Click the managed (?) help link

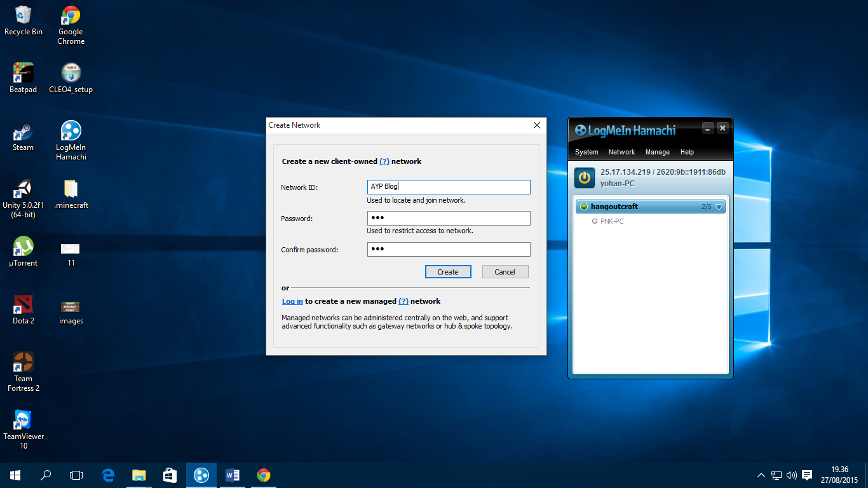coord(403,301)
